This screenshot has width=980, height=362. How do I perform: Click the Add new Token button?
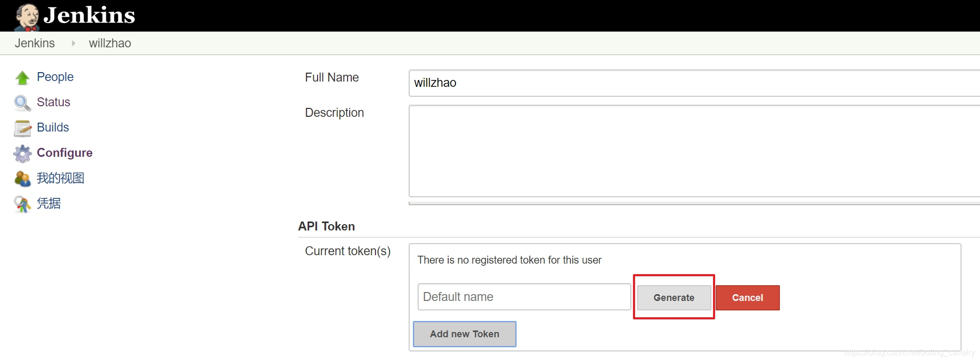pos(464,334)
